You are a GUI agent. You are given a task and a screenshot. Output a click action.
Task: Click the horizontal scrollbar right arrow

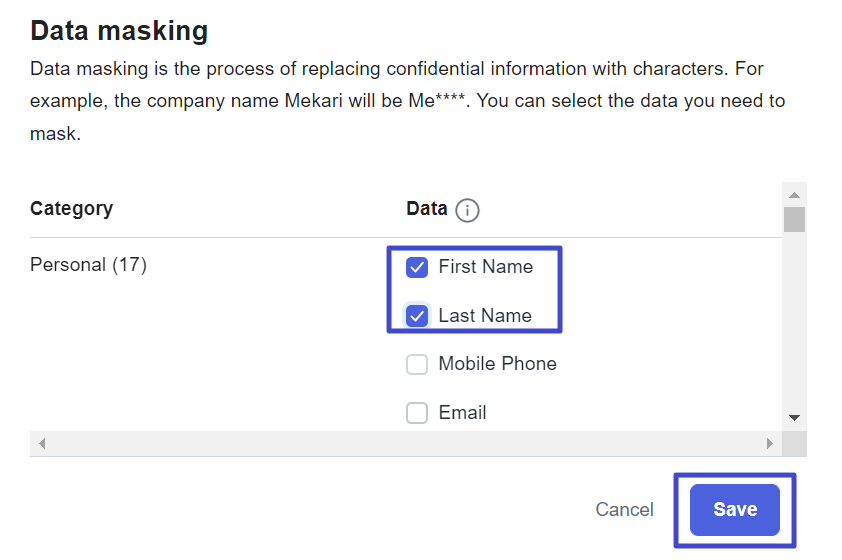click(770, 443)
